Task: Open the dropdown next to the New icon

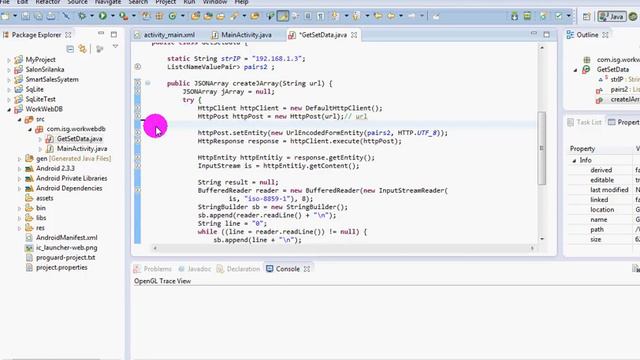Action: [15, 16]
